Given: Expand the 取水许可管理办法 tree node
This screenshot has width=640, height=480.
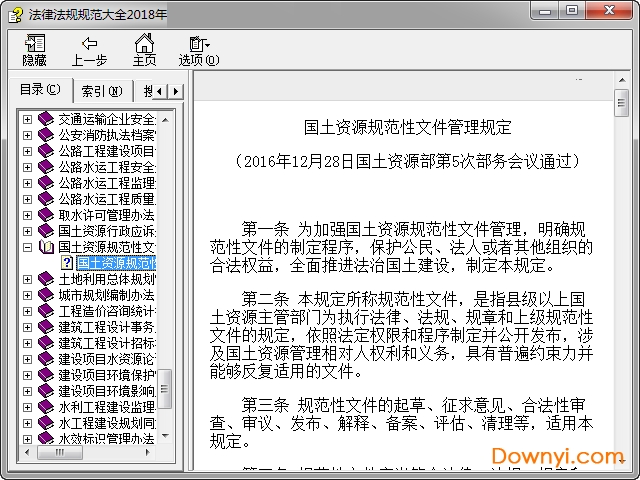Looking at the screenshot, I should (x=27, y=215).
